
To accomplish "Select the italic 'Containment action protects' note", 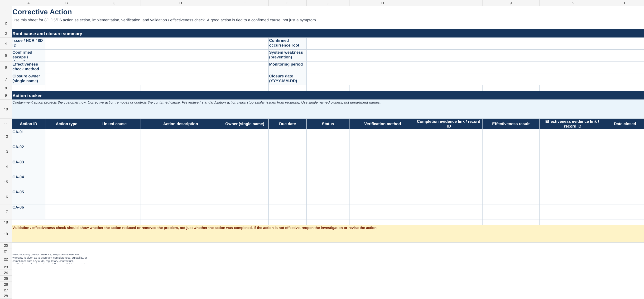I will click(328, 109).
